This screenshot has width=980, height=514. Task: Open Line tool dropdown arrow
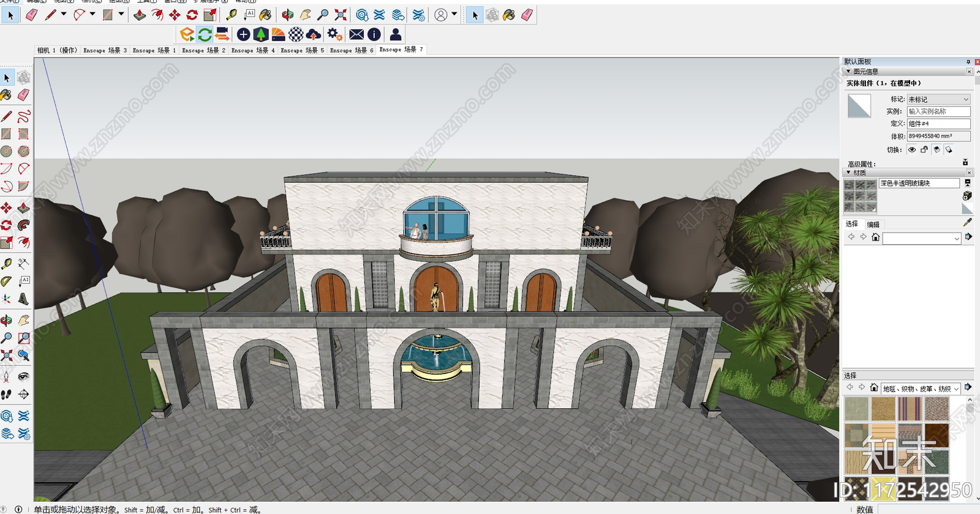[64, 14]
